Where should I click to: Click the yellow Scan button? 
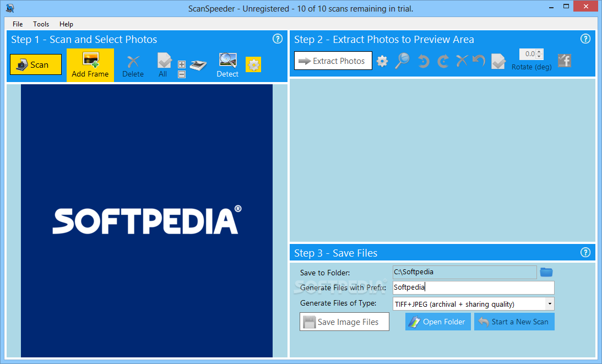coord(36,64)
